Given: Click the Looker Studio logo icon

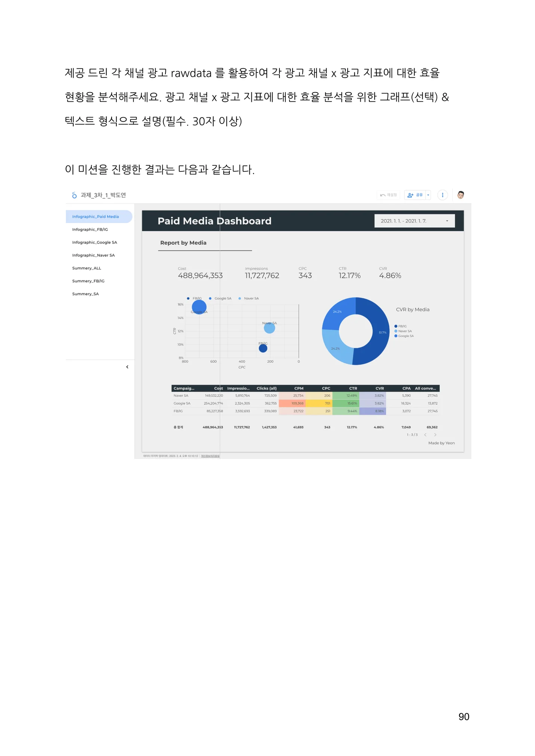Looking at the screenshot, I should click(74, 195).
